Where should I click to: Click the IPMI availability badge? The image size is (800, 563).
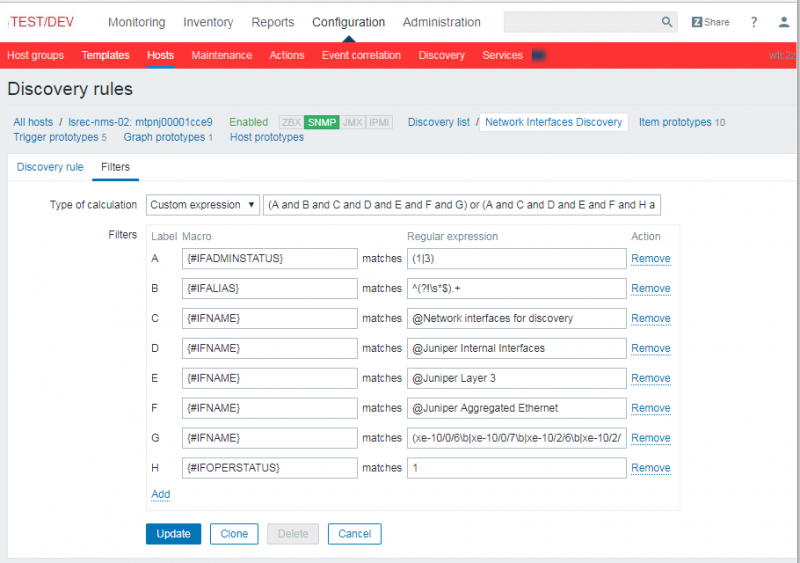coord(379,122)
